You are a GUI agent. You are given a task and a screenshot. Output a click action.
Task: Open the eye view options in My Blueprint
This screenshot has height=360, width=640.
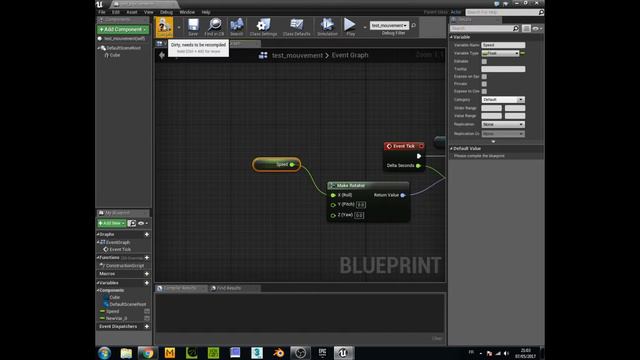click(x=142, y=223)
